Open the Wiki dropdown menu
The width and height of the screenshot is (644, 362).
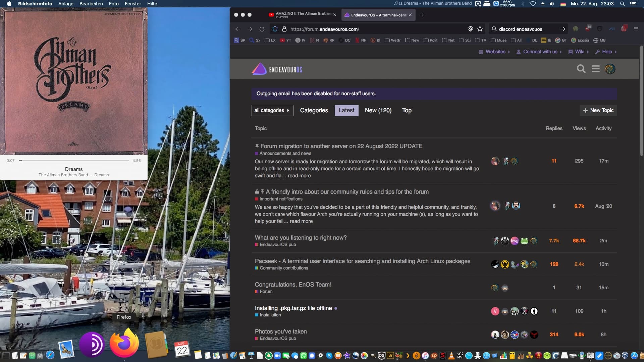[579, 52]
